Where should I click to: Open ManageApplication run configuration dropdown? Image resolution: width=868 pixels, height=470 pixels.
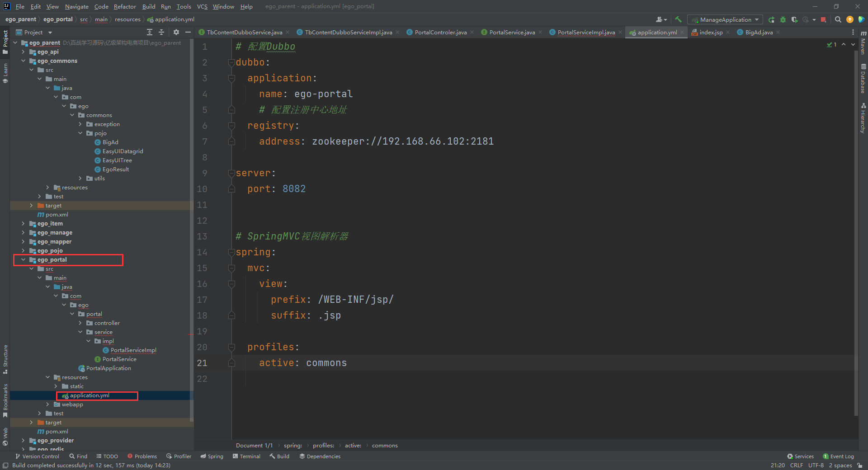coord(725,19)
